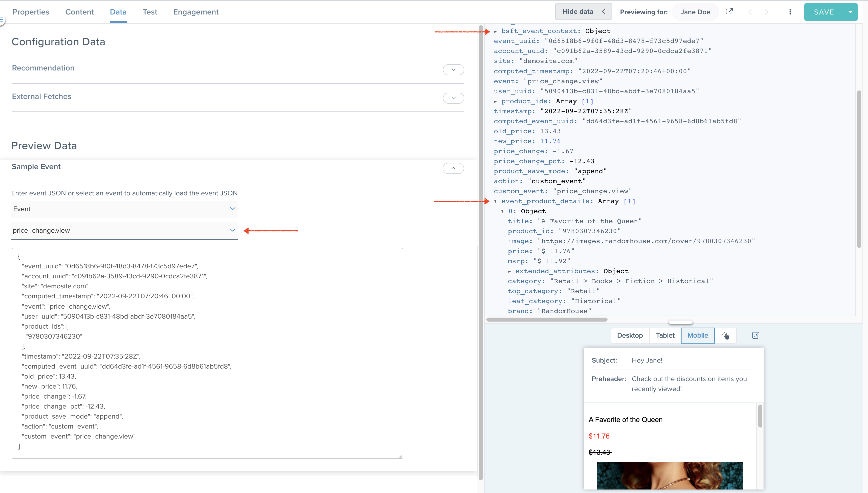Open the Event type dropdown
Screen dimensions: 868x493
(125, 209)
